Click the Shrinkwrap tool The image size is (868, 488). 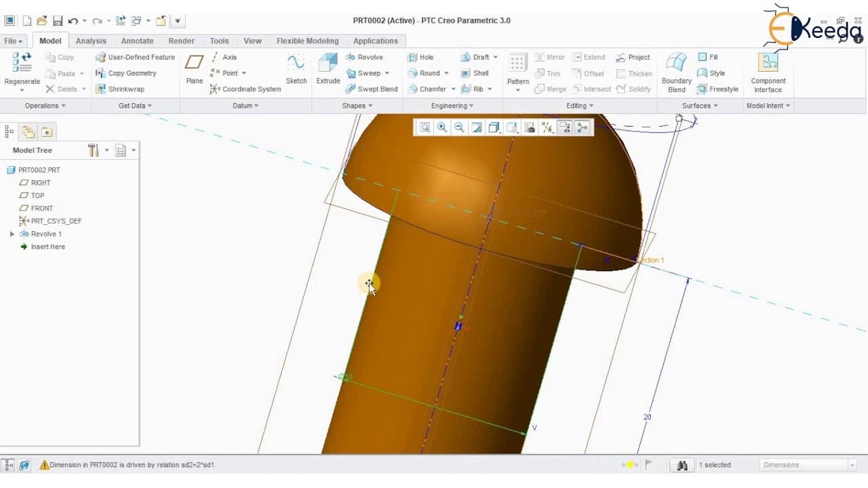(119, 89)
